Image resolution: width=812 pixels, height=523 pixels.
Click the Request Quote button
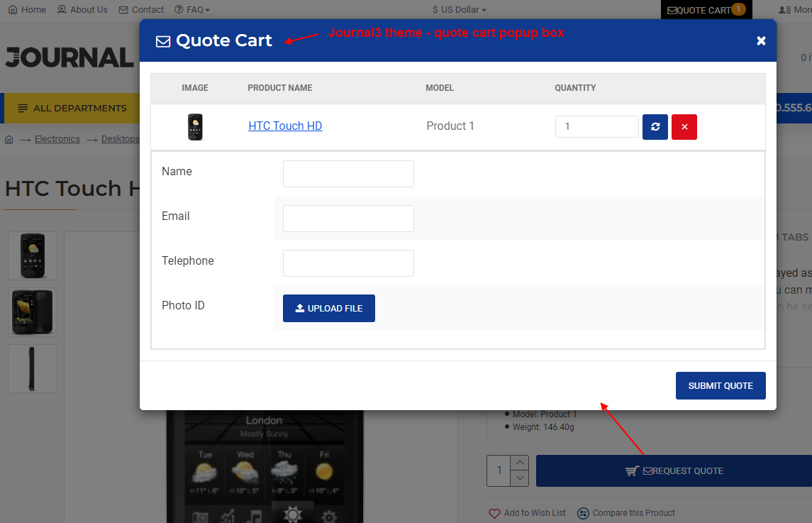(x=674, y=470)
